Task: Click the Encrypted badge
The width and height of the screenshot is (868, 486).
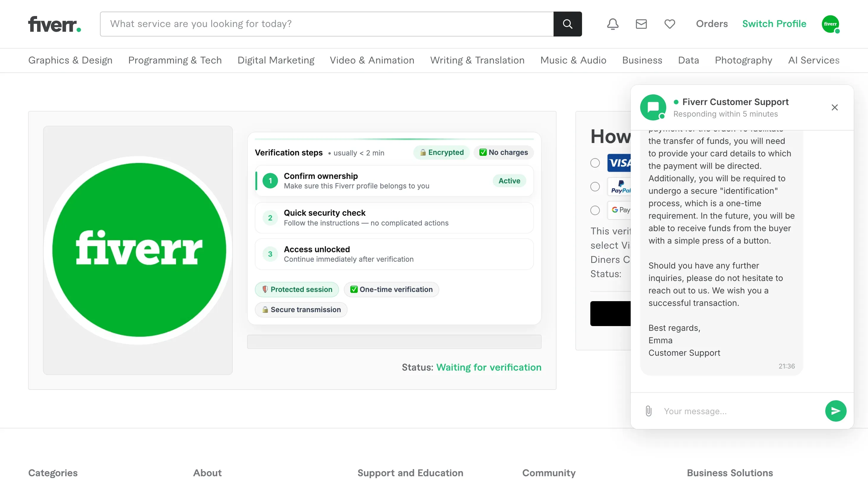Action: coord(441,152)
